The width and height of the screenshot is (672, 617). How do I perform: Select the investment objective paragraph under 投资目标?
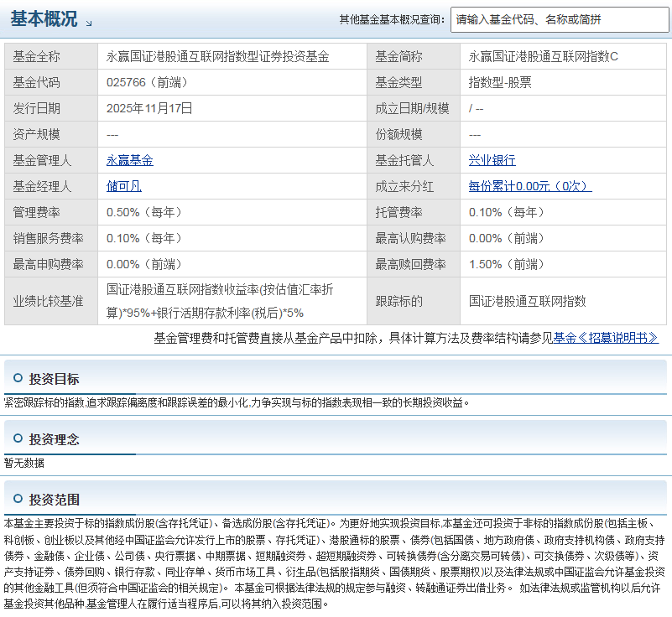pyautogui.click(x=236, y=402)
